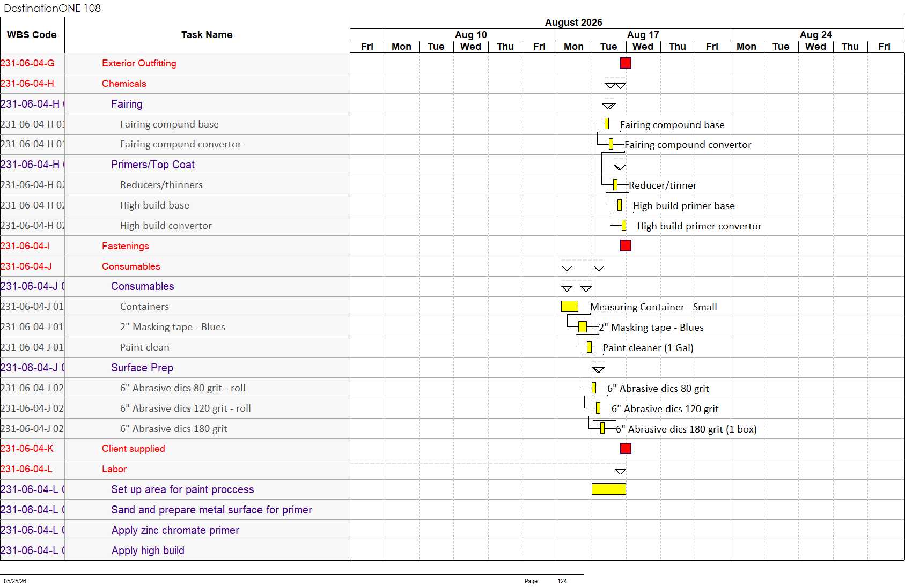Click the red Fastenings milestone square
Screen dimensions: 905x588
coord(626,245)
